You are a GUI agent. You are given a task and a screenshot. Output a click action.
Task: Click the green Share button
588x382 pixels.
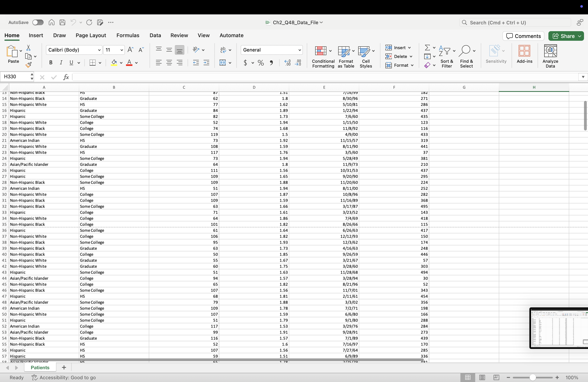[x=563, y=36]
